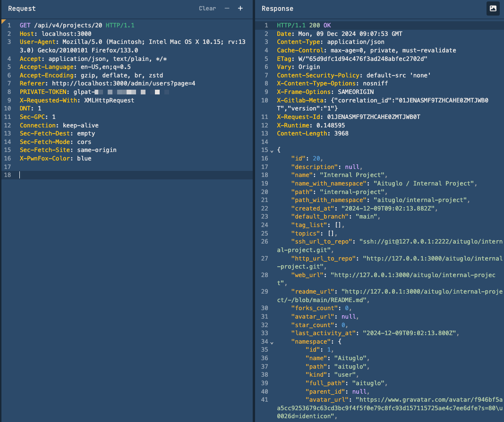Click the User-Agent header name

(x=38, y=42)
